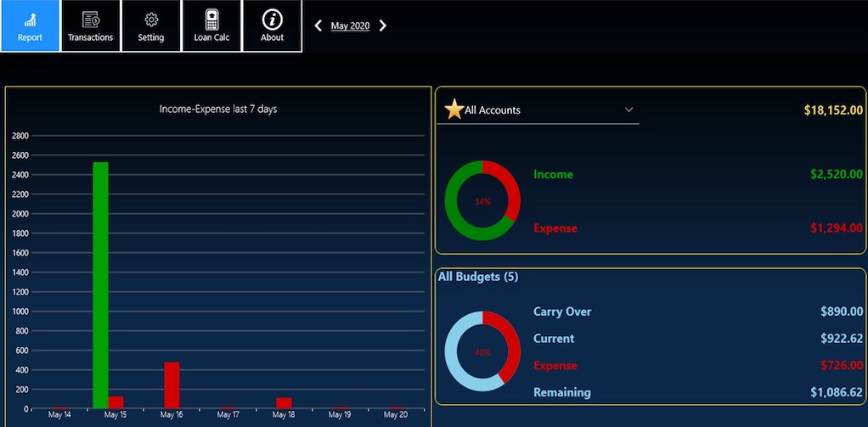868x427 pixels.
Task: Go to previous month arrow
Action: (x=318, y=25)
